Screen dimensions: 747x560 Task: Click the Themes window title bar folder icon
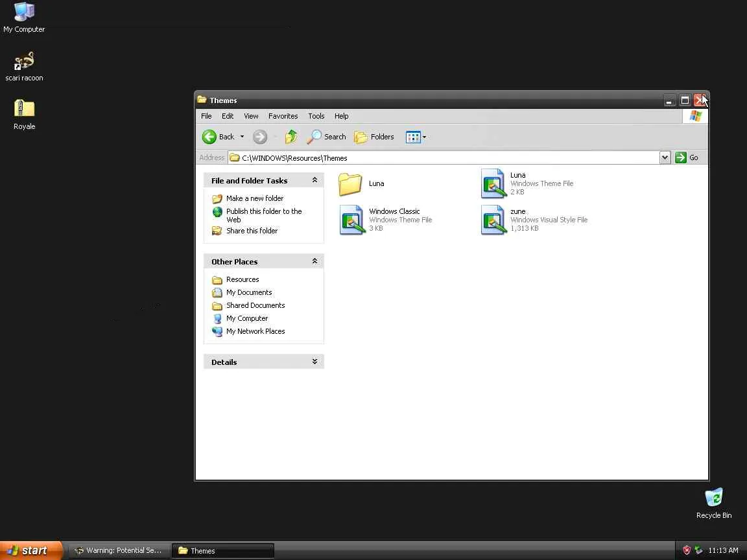(x=202, y=100)
